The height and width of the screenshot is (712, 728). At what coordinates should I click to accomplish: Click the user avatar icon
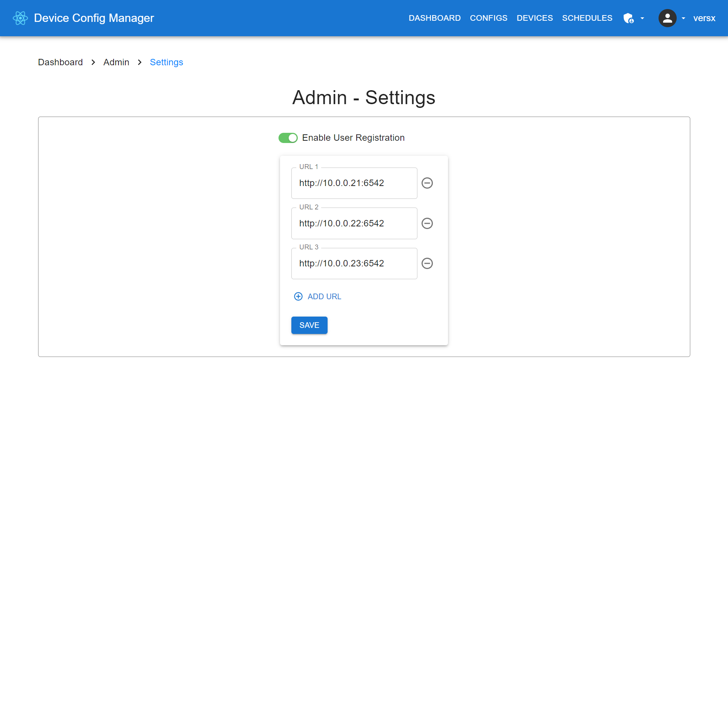[667, 18]
